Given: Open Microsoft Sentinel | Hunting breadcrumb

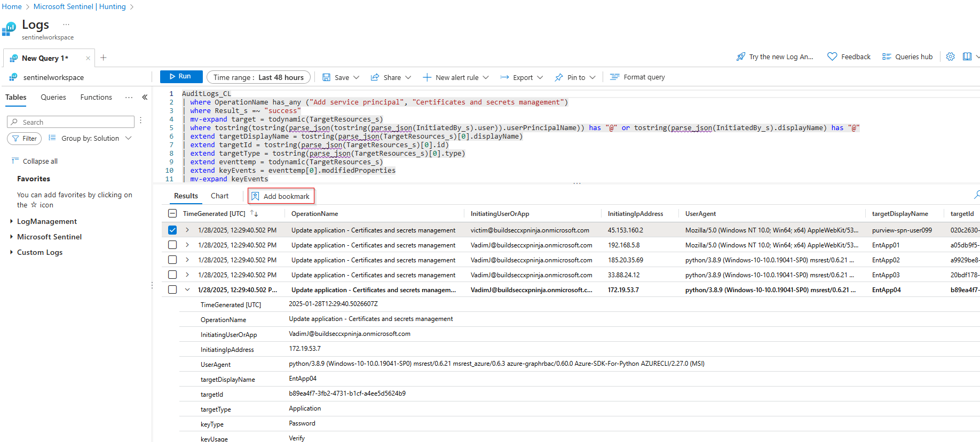Looking at the screenshot, I should [x=80, y=6].
